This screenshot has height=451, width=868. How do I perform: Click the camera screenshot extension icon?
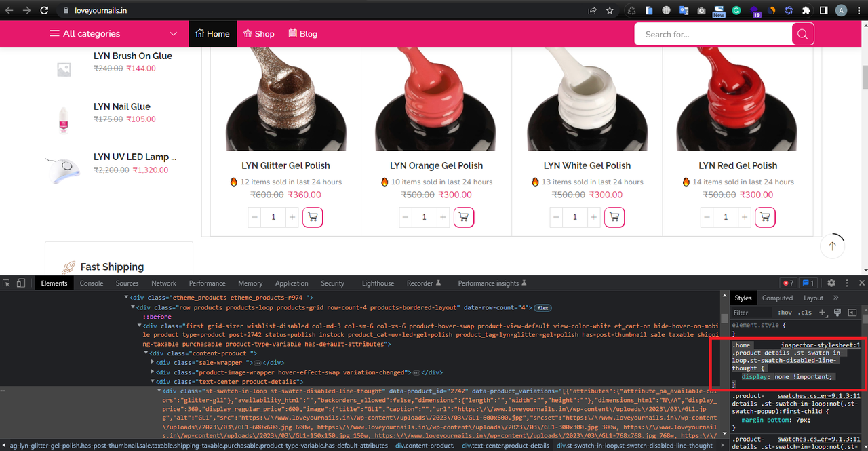coord(701,11)
